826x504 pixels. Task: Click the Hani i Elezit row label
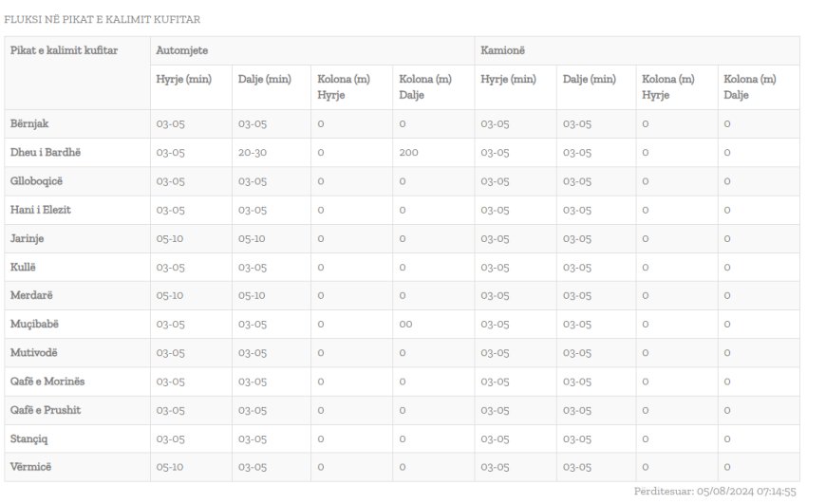pyautogui.click(x=41, y=210)
